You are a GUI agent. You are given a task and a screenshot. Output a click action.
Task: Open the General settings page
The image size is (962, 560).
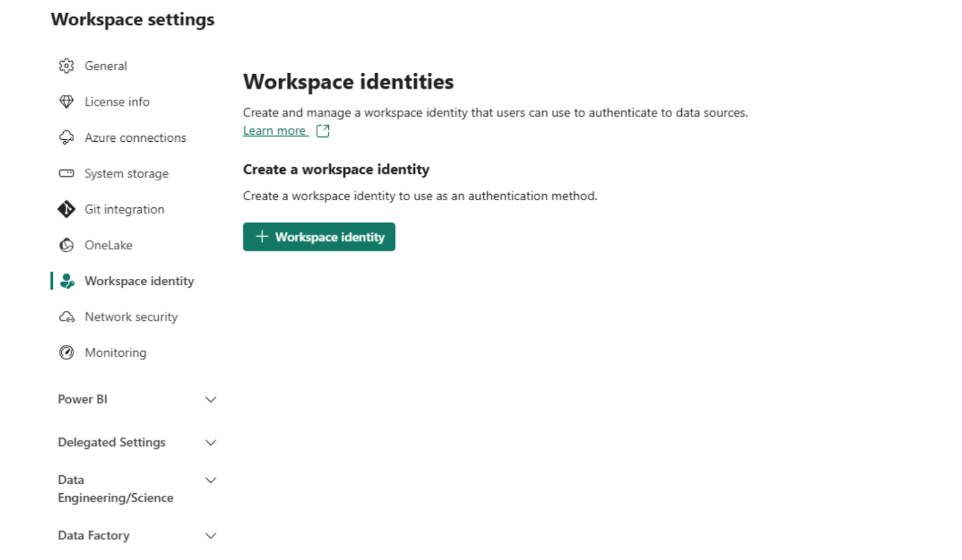(106, 65)
